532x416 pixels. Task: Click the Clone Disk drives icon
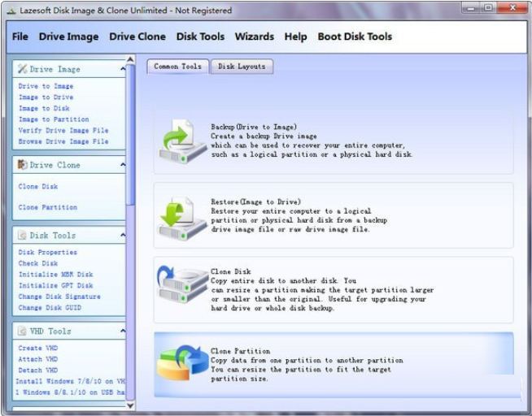coord(182,284)
